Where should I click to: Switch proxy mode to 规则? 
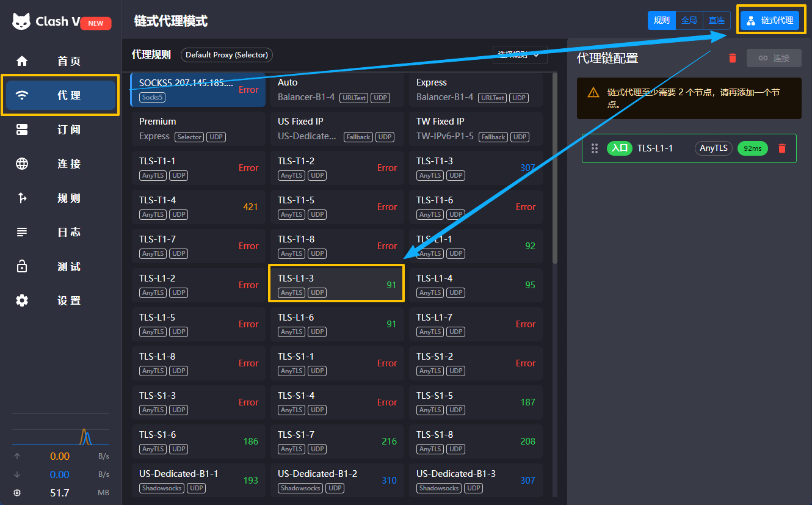[662, 20]
